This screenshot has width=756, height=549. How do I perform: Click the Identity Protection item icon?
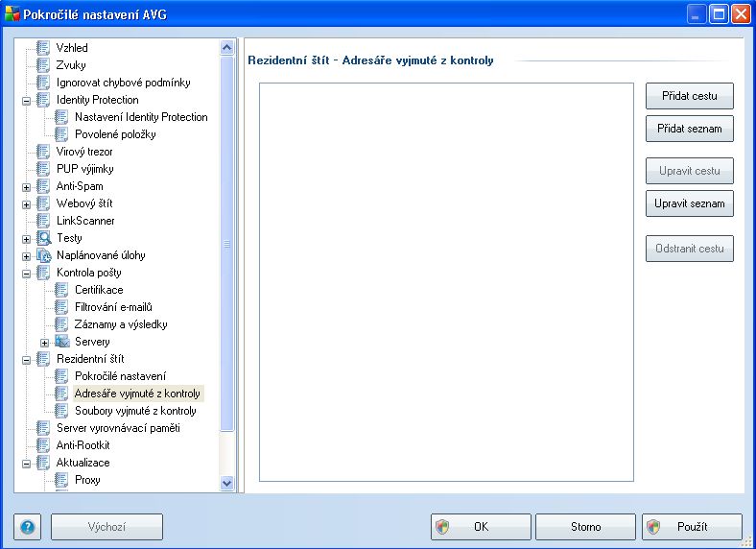(43, 100)
